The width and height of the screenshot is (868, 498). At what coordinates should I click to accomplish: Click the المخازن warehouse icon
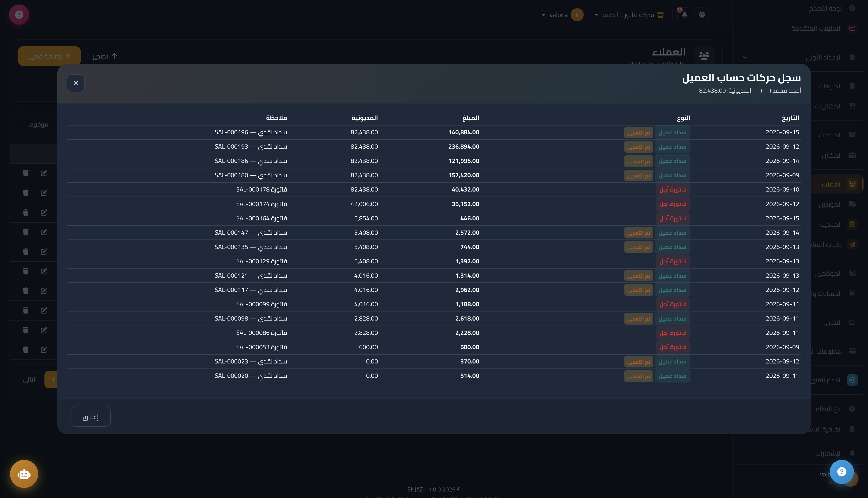point(852,155)
